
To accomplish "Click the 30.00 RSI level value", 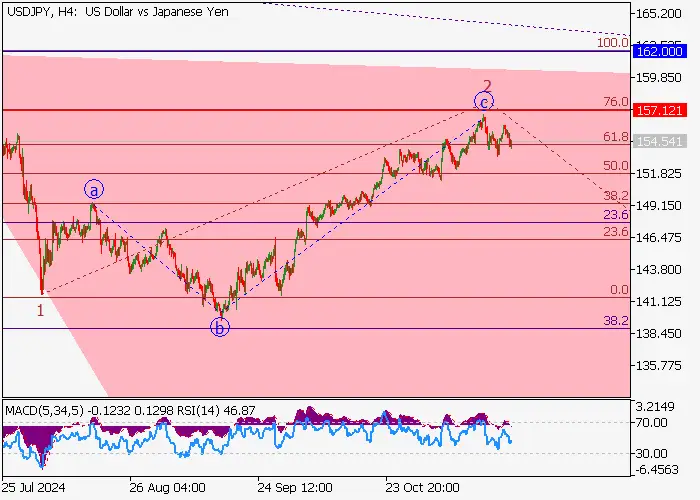I will coord(651,454).
